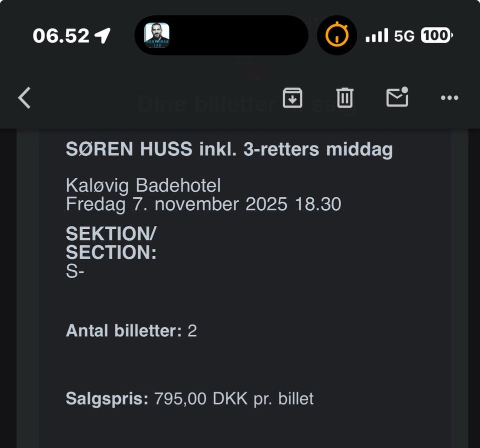Tap the section value S-

click(x=72, y=271)
